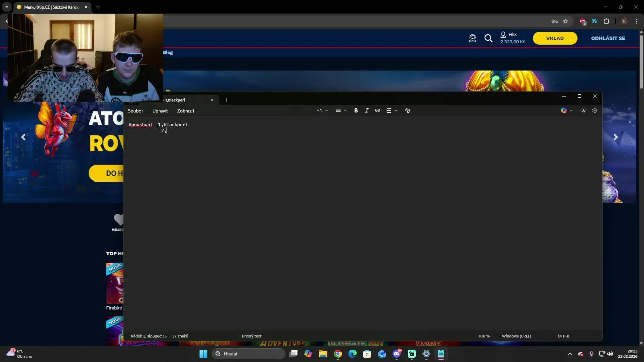Select the MerkurXtip.CZ browser tab
644x362 pixels.
[x=51, y=7]
